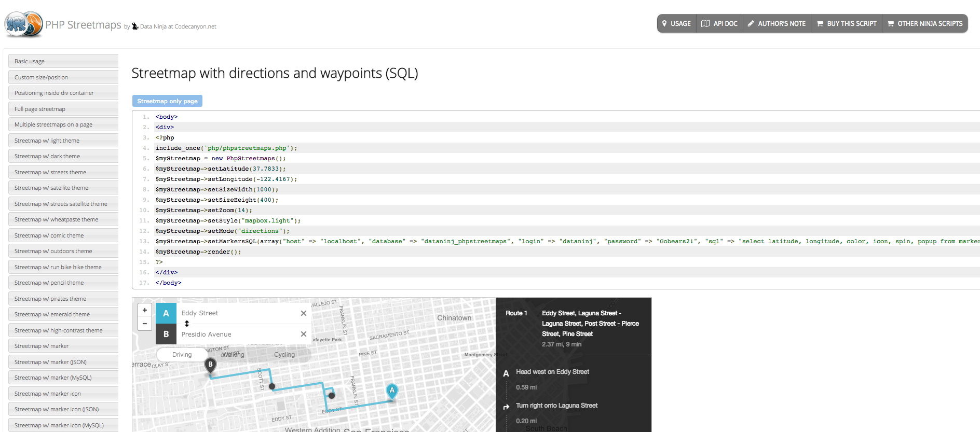Open the API Doc menu item
This screenshot has width=980, height=432.
719,24
